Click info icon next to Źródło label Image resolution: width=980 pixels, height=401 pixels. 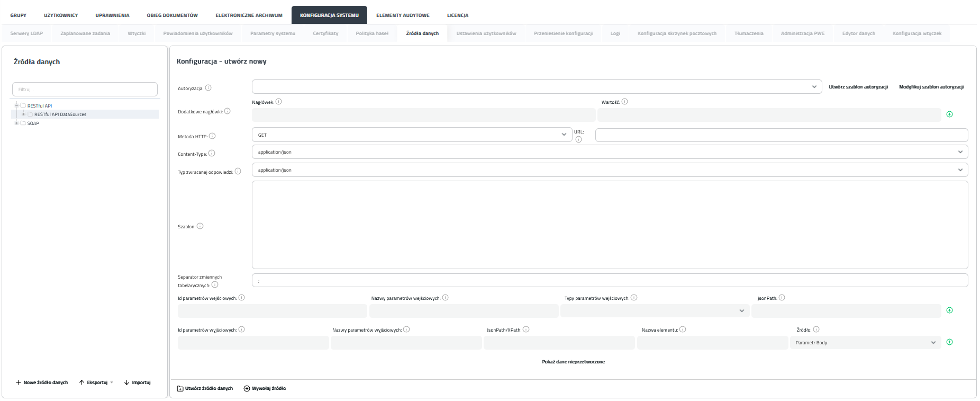816,329
